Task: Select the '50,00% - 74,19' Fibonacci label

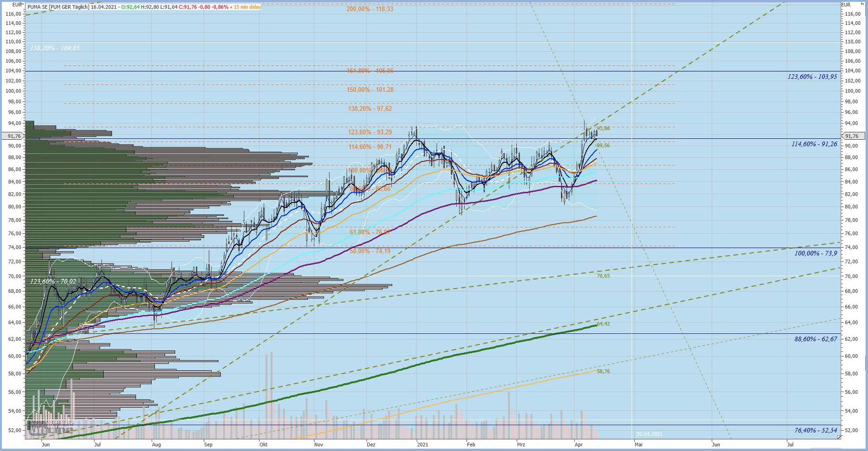Action: pos(370,251)
